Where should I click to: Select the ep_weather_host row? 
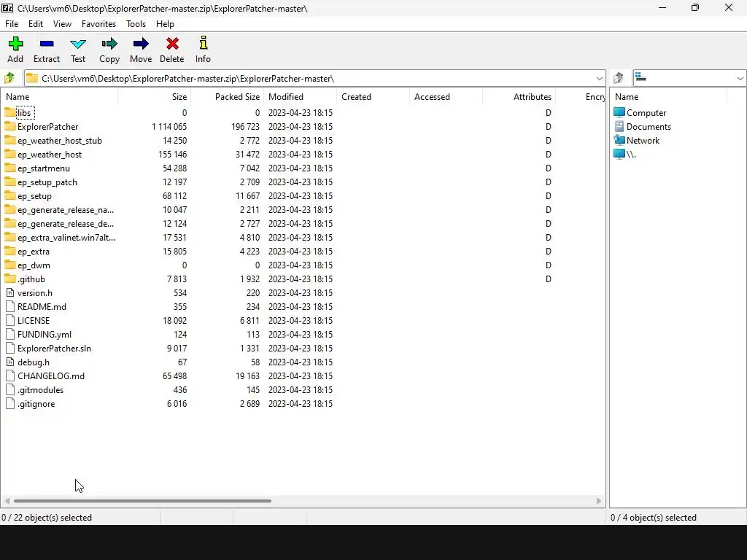[303, 155]
